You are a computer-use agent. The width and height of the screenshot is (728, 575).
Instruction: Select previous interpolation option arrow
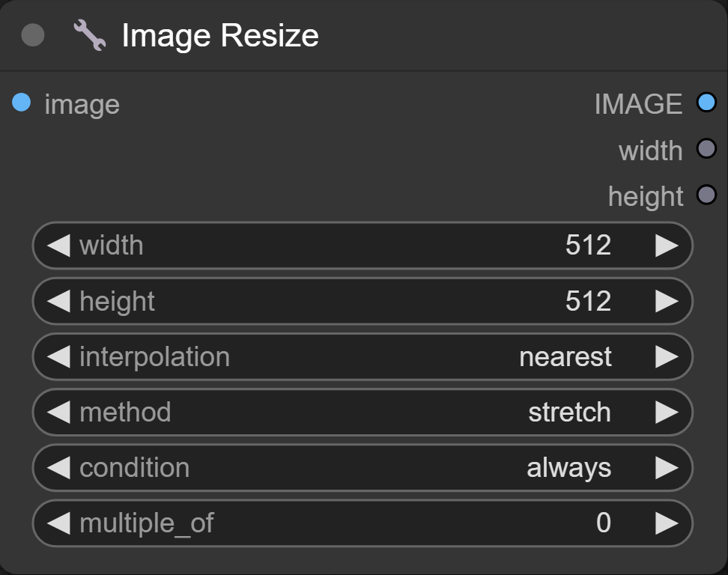pos(58,356)
